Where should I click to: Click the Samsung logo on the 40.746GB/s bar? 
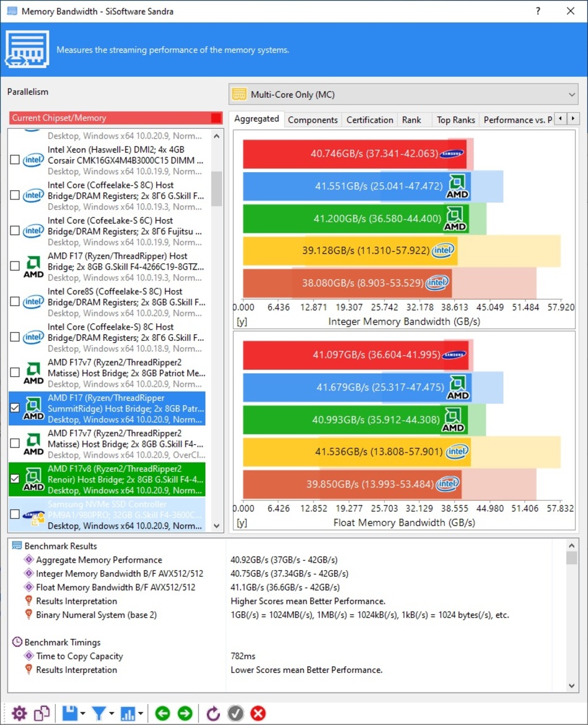(452, 154)
